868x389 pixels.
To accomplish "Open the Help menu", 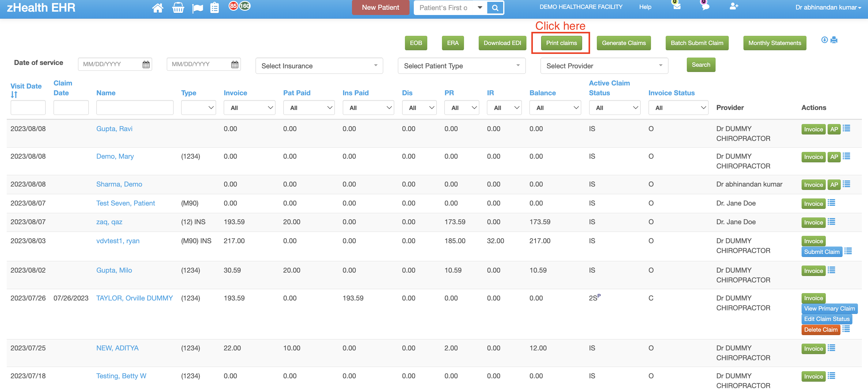I will coord(645,7).
